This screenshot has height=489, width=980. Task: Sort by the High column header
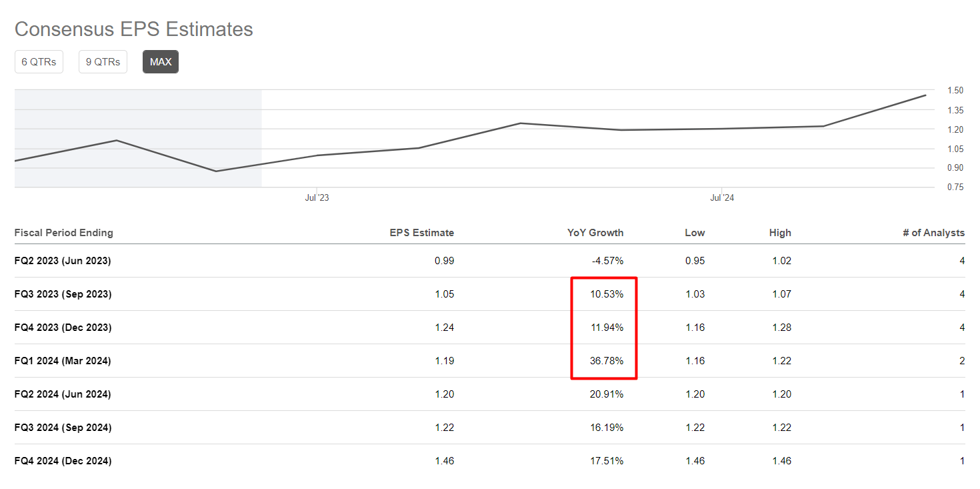(x=780, y=232)
